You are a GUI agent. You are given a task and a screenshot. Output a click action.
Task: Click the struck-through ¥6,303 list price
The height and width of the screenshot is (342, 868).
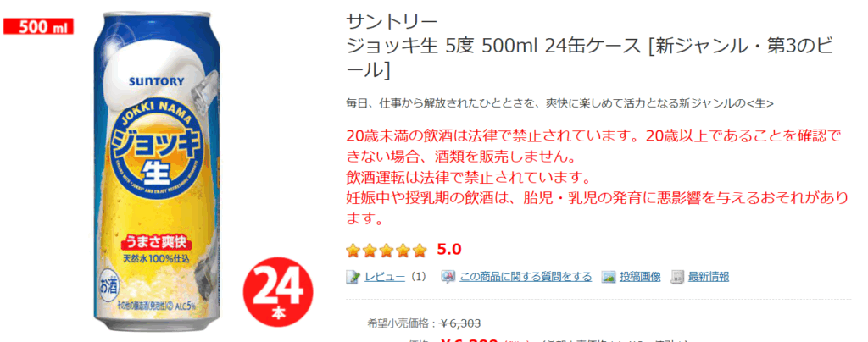tap(459, 323)
